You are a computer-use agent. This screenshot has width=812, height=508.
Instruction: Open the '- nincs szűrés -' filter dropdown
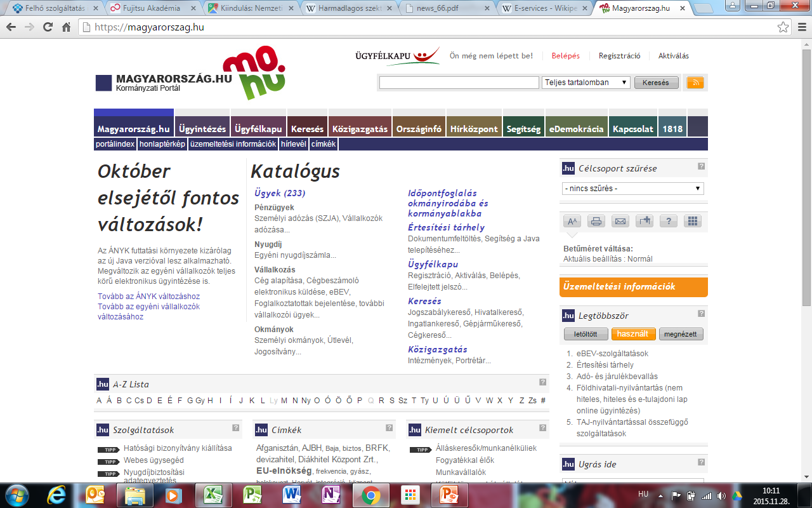[x=633, y=189]
